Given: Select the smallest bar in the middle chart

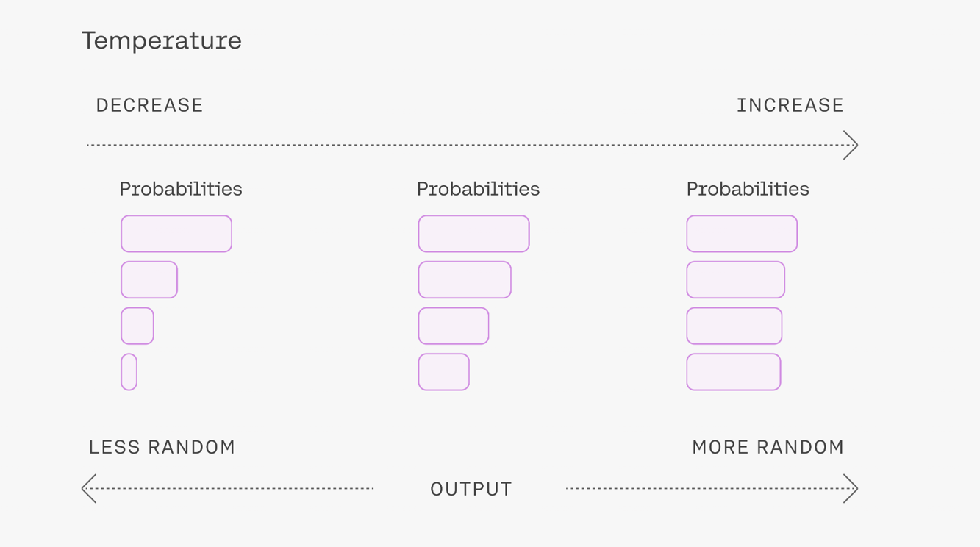Looking at the screenshot, I should 444,372.
